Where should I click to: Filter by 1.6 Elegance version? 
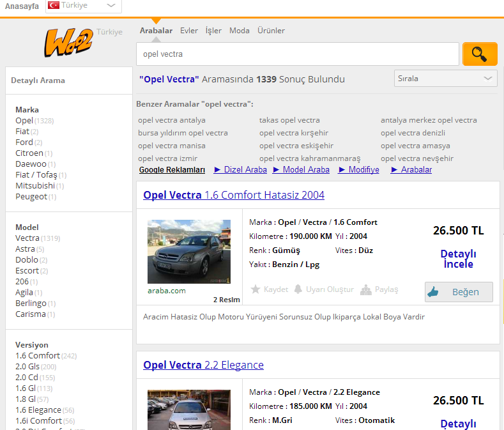(38, 410)
